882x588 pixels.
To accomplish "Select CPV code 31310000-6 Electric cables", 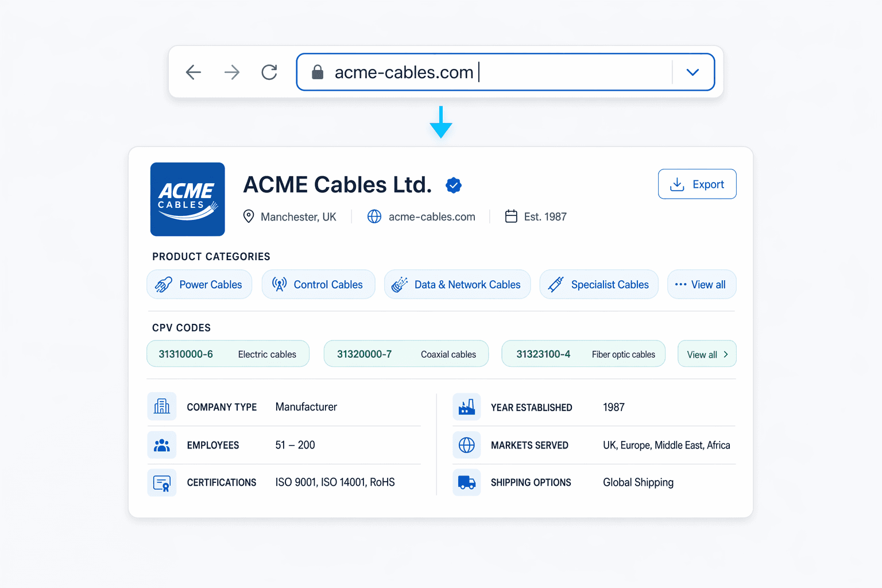I will 228,354.
